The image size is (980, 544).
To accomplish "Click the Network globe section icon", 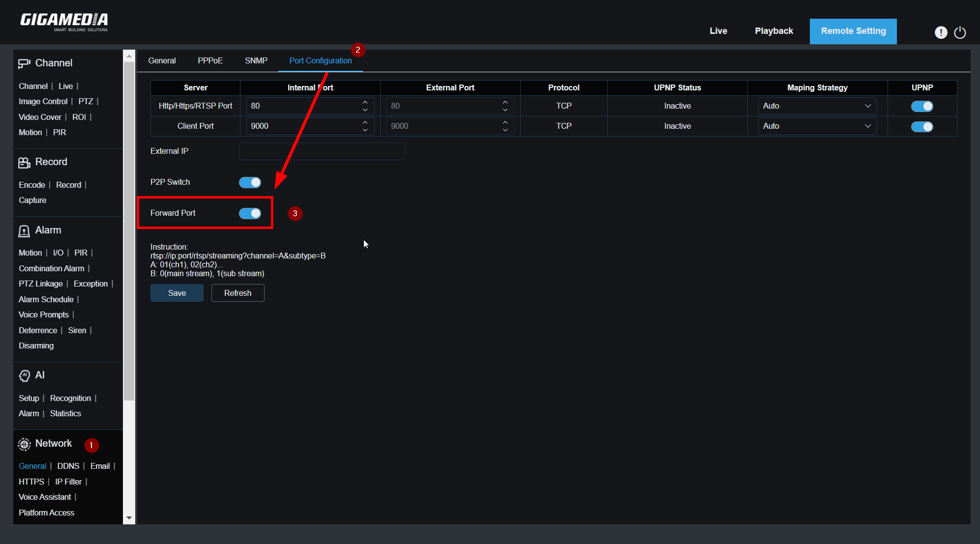I will [24, 444].
